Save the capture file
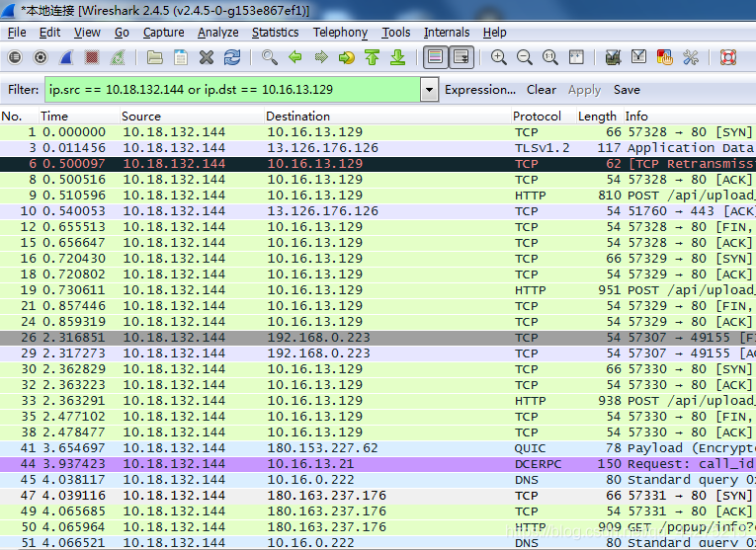 click(181, 58)
